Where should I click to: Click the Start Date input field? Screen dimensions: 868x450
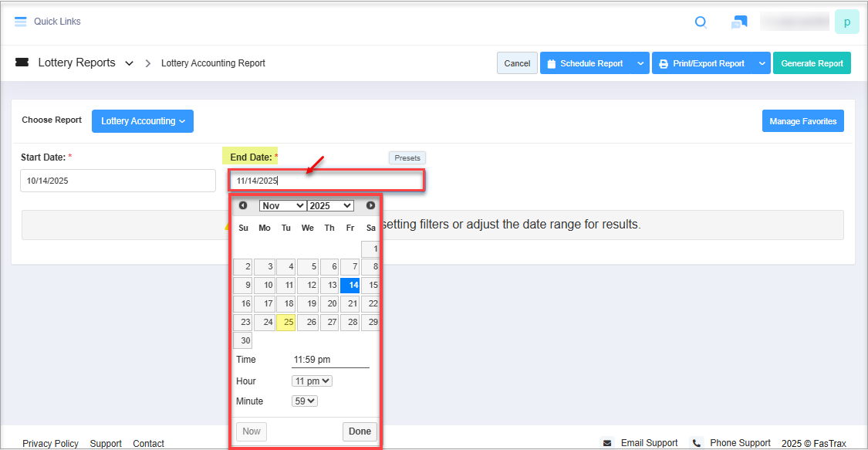tap(118, 181)
